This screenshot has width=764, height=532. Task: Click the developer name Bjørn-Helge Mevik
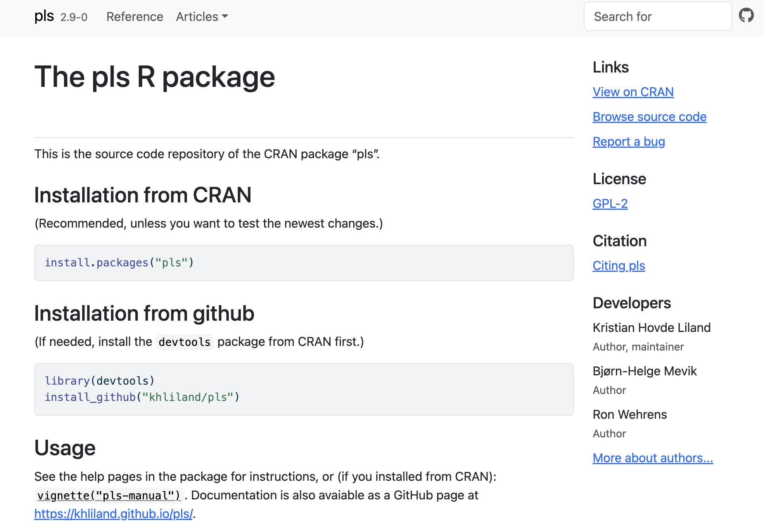click(x=645, y=371)
